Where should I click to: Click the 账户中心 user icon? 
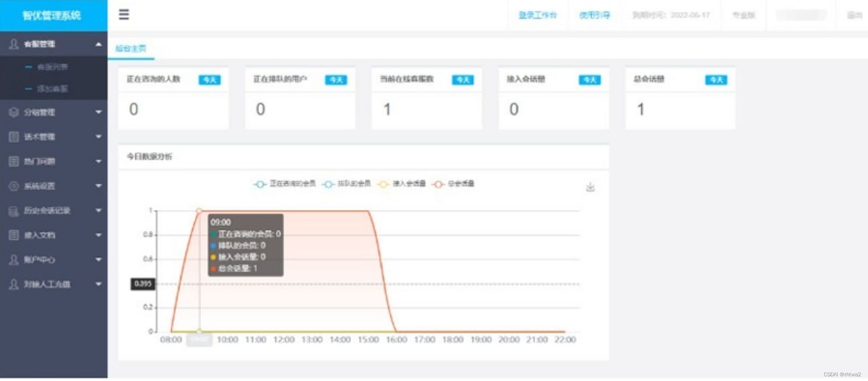(x=14, y=259)
